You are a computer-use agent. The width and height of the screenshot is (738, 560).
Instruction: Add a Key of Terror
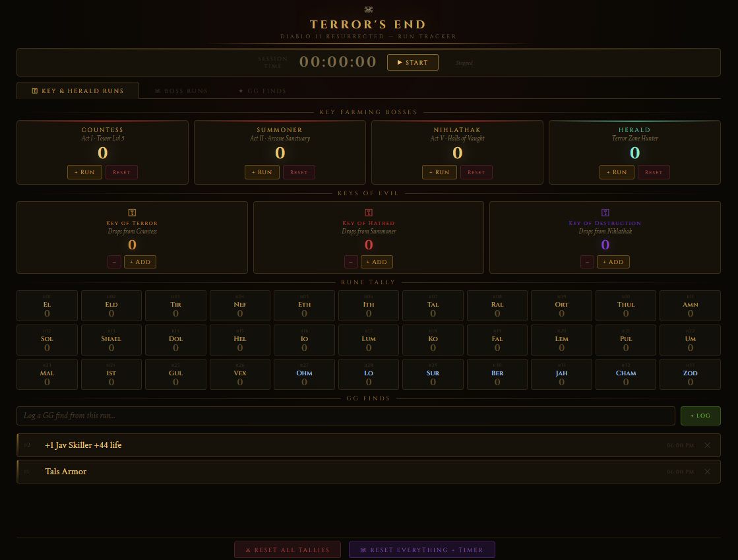(140, 262)
